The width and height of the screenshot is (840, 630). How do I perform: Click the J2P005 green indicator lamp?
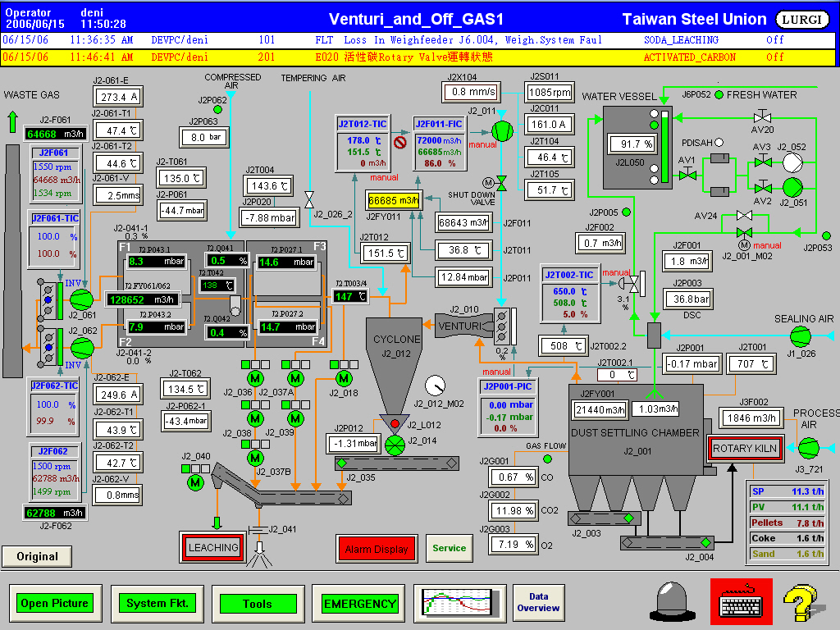tap(626, 212)
